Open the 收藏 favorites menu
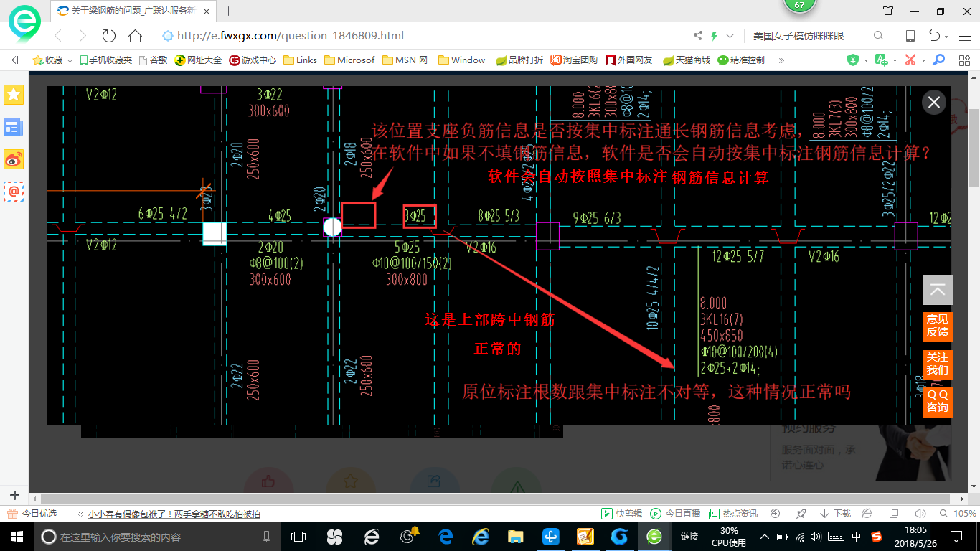Screen dimensions: 980x551 tap(52, 60)
